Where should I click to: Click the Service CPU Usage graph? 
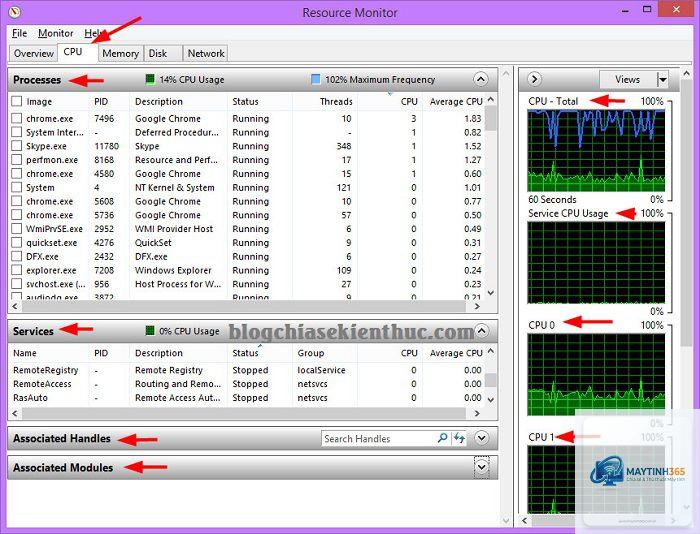pos(596,263)
